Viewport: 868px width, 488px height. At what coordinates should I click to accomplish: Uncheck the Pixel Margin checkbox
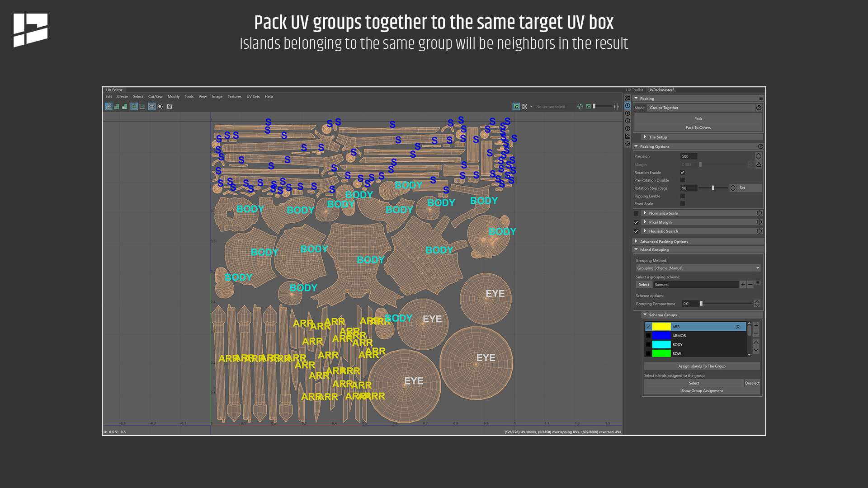click(637, 222)
